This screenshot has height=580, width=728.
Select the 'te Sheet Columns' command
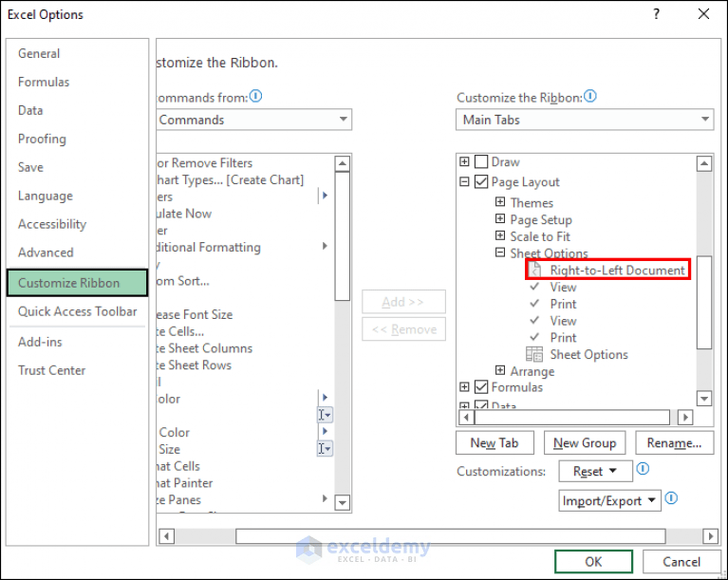coord(205,348)
